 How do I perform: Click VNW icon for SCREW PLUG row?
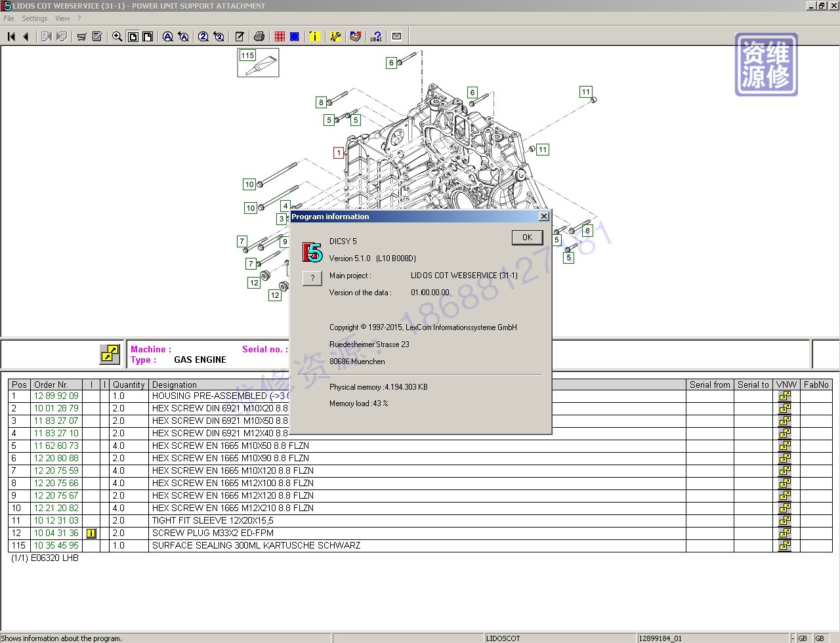[785, 533]
